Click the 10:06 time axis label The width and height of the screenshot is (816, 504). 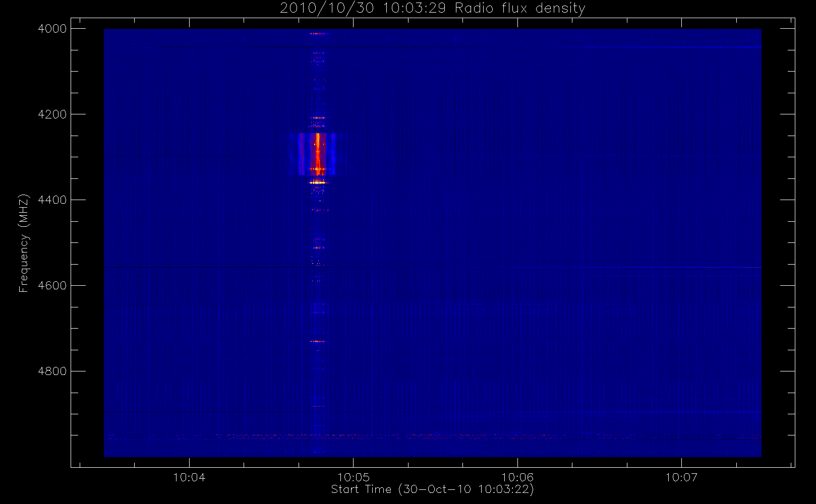click(517, 477)
